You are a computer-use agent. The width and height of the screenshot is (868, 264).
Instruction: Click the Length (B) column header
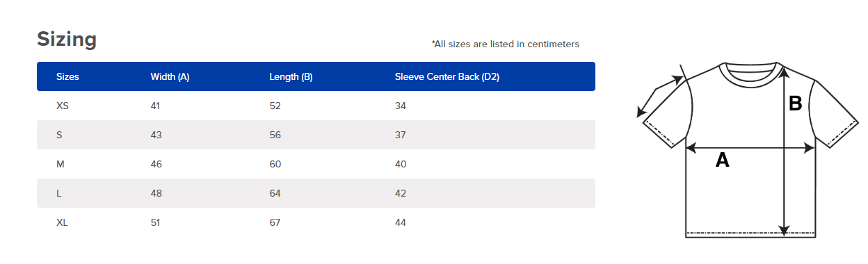pos(291,76)
